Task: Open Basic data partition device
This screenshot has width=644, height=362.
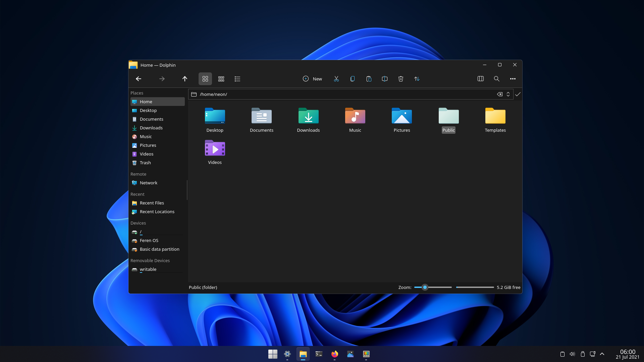Action: 157,249
